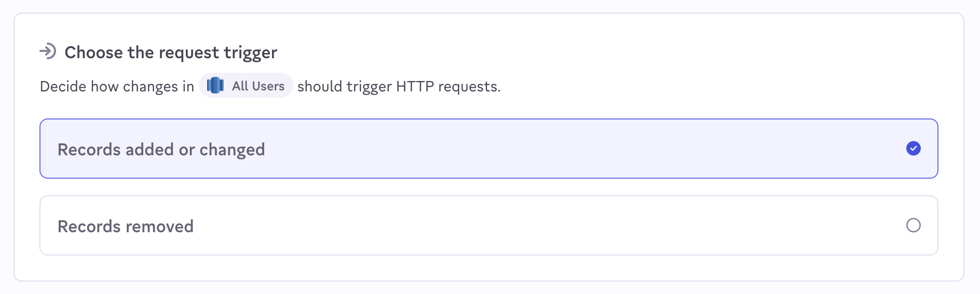Click the blank middle of the Records removed card
The width and height of the screenshot is (980, 294).
click(519, 225)
